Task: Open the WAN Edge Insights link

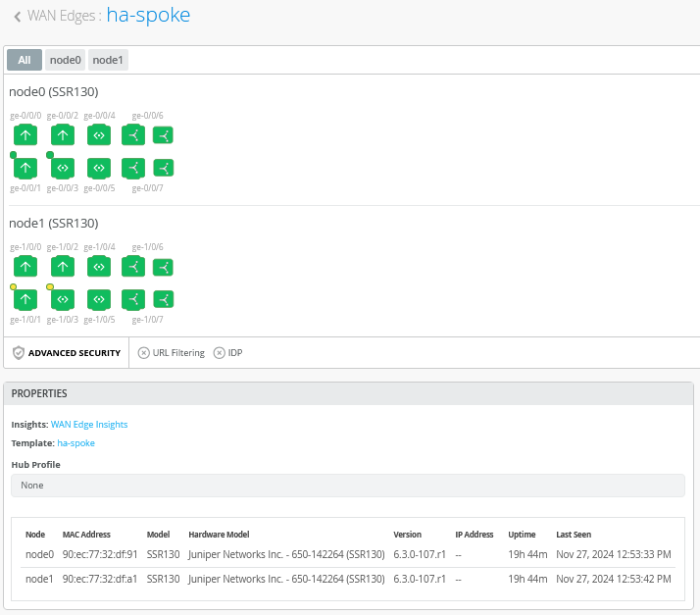Action: [x=89, y=425]
